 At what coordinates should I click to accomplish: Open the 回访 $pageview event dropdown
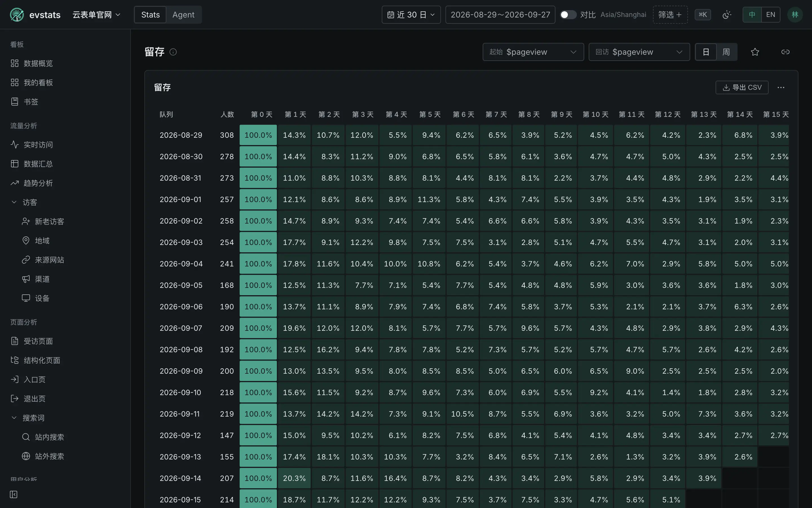click(639, 52)
